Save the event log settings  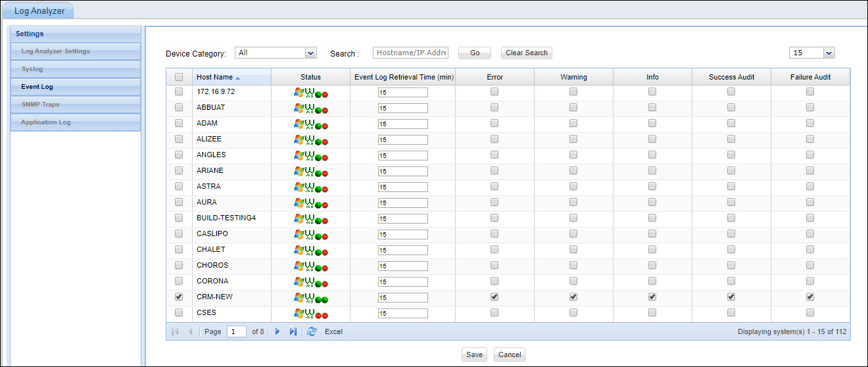474,355
